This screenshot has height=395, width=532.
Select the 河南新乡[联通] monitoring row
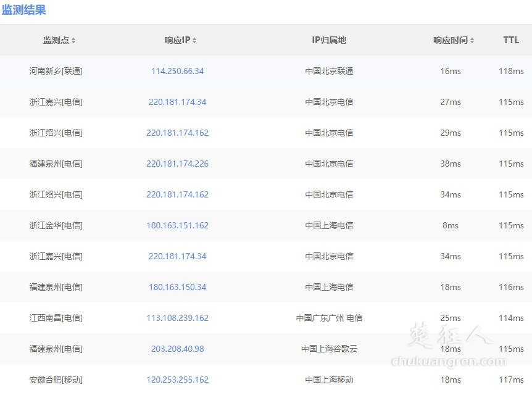[58, 71]
